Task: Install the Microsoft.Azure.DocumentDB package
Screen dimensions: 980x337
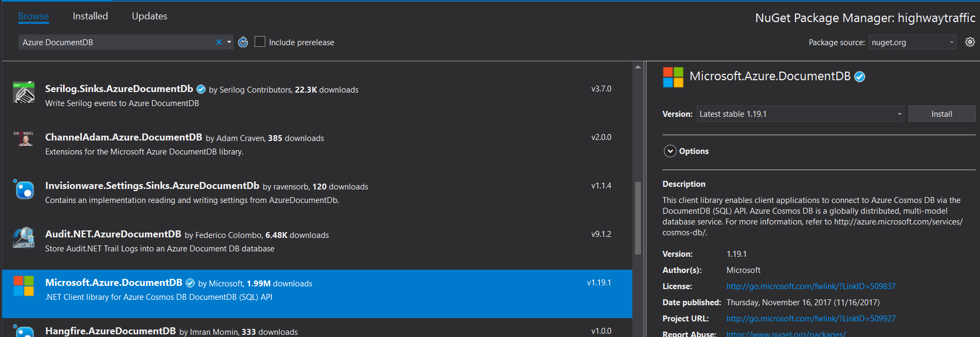Action: (x=942, y=114)
